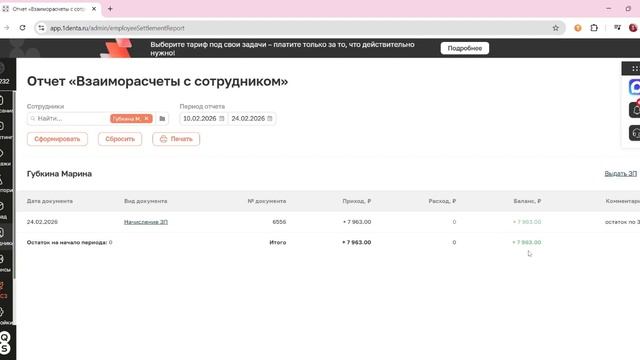The image size is (640, 360).
Task: Click the Баланс, ₽ column header
Action: 527,201
